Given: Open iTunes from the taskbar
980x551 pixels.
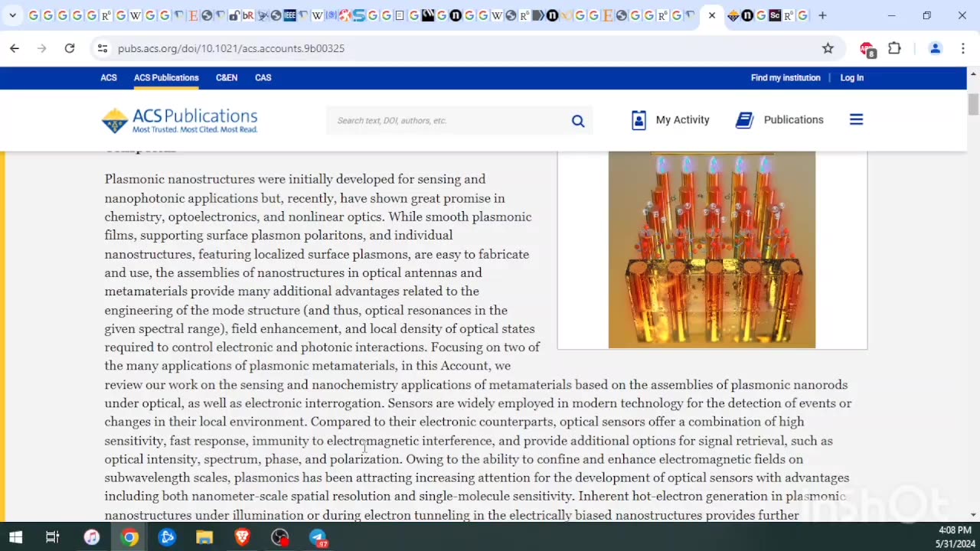Looking at the screenshot, I should [91, 537].
